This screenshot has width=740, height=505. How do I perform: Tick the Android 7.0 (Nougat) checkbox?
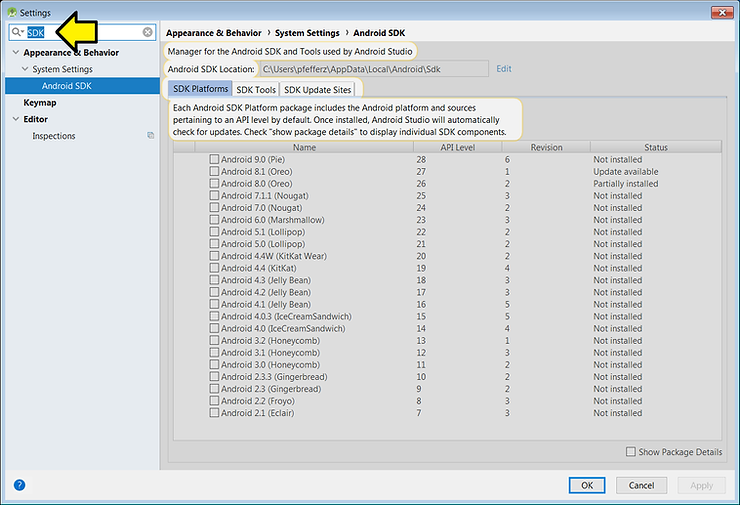click(x=214, y=208)
